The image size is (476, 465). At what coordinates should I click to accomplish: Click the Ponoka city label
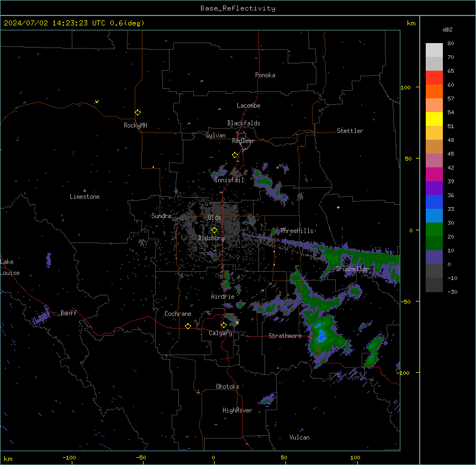[265, 75]
